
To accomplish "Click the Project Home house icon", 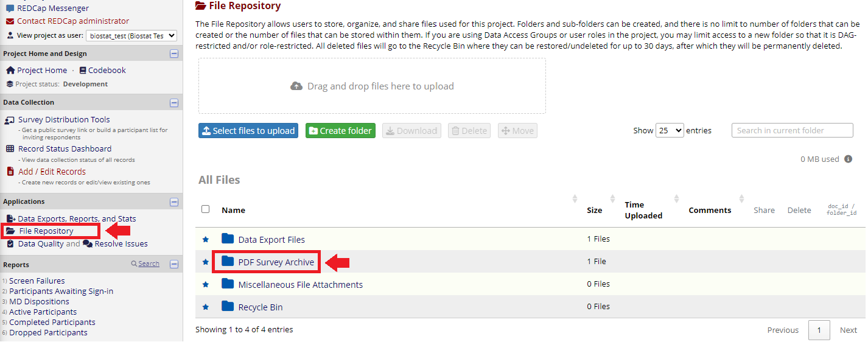I will pos(10,70).
